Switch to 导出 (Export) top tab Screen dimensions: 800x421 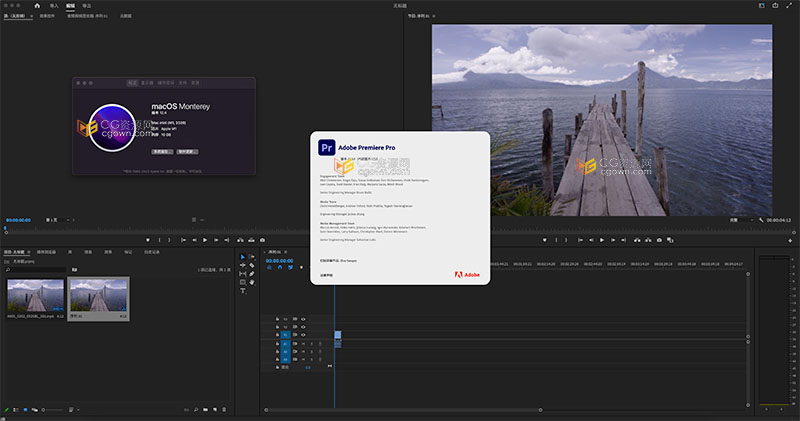point(87,6)
